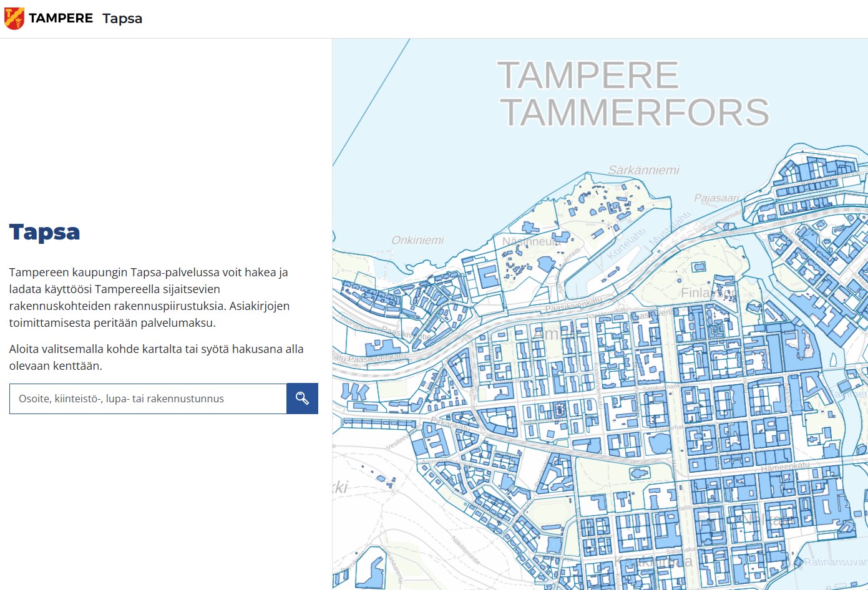Click the Särkänniemi label on the map
This screenshot has width=868, height=590.
pos(643,170)
